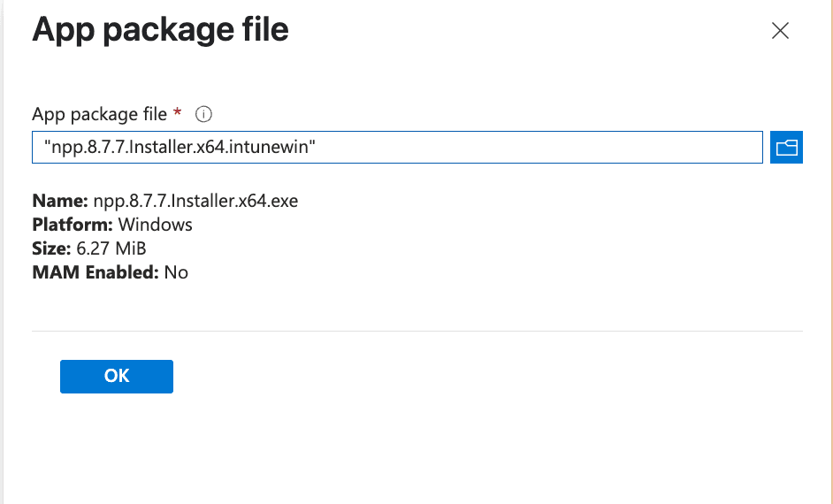Click the info icon beside App package file
Image resolution: width=833 pixels, height=504 pixels.
pyautogui.click(x=204, y=114)
